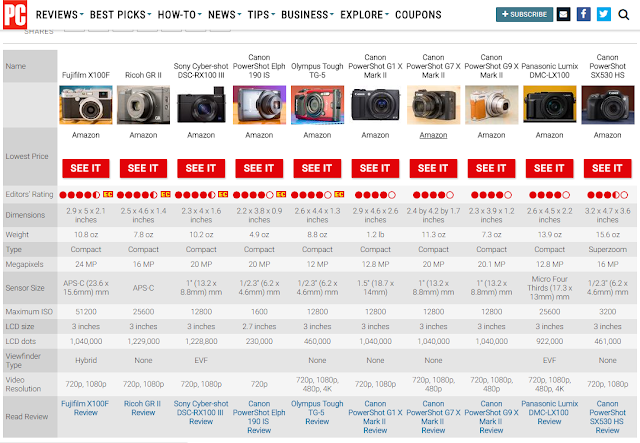Click Editors' Choice badge for Canon Elph 190
The height and width of the screenshot is (443, 640).
tap(281, 194)
